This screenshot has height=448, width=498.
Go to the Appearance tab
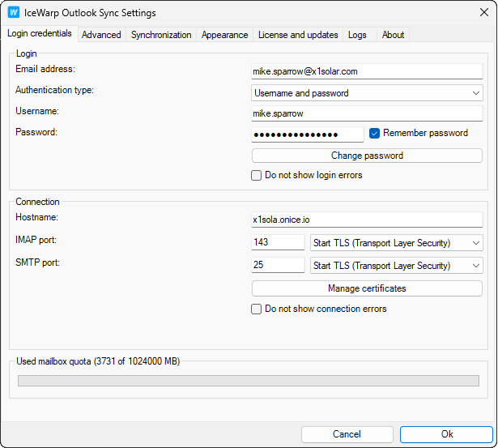(224, 35)
